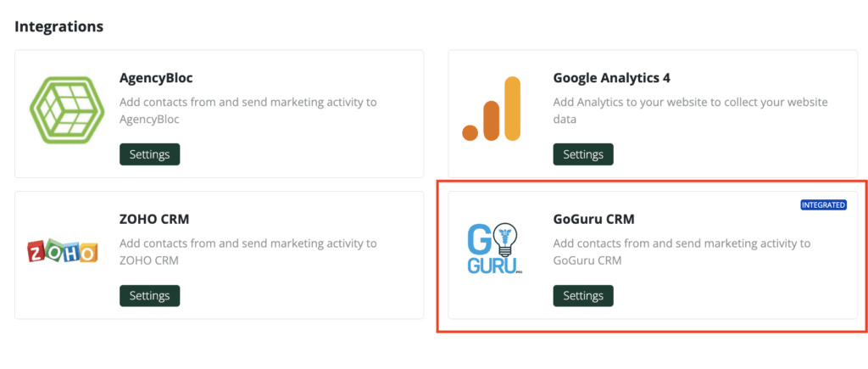Click the AgencyBloc description text
The height and width of the screenshot is (369, 868).
[248, 110]
